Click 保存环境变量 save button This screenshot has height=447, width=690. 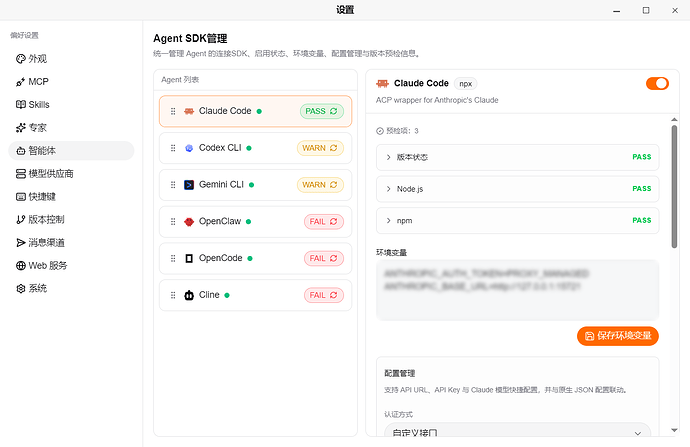click(x=618, y=336)
